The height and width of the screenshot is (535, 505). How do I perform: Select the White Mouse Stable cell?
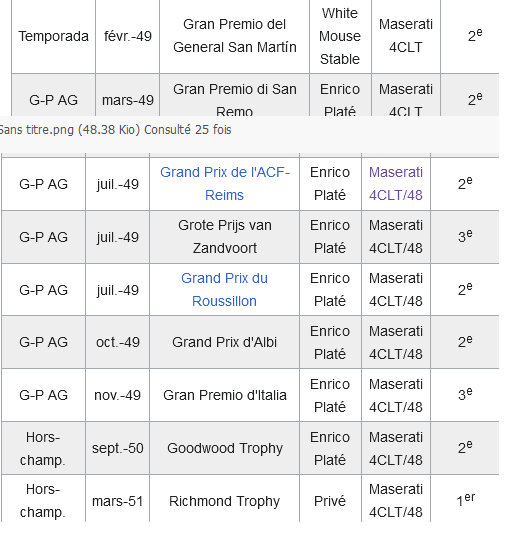[340, 36]
